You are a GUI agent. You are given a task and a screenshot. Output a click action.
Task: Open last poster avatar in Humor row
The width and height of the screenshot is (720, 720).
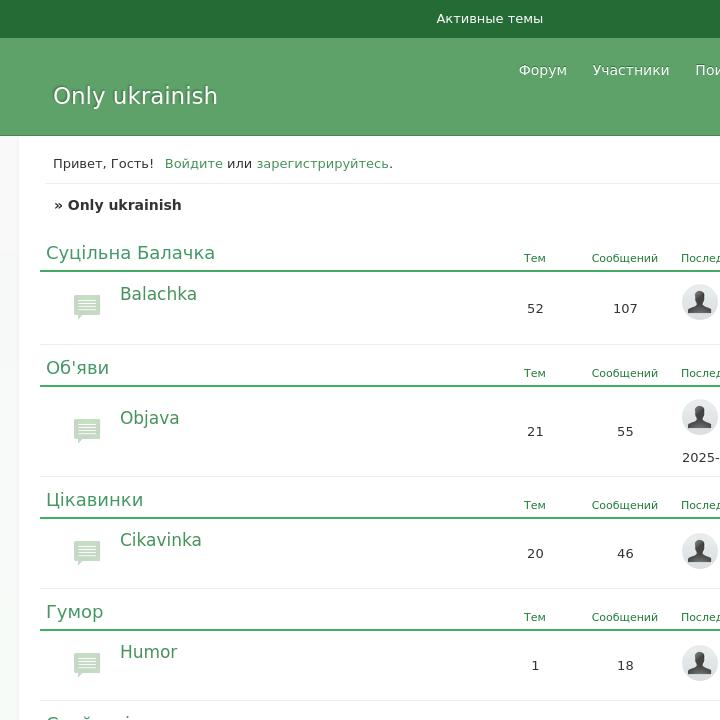699,663
